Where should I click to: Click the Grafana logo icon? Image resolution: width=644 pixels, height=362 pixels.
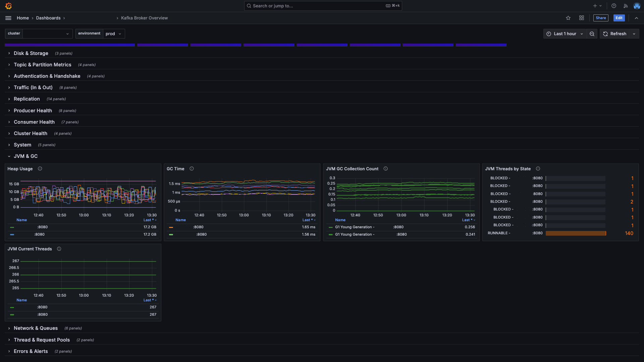[x=9, y=6]
